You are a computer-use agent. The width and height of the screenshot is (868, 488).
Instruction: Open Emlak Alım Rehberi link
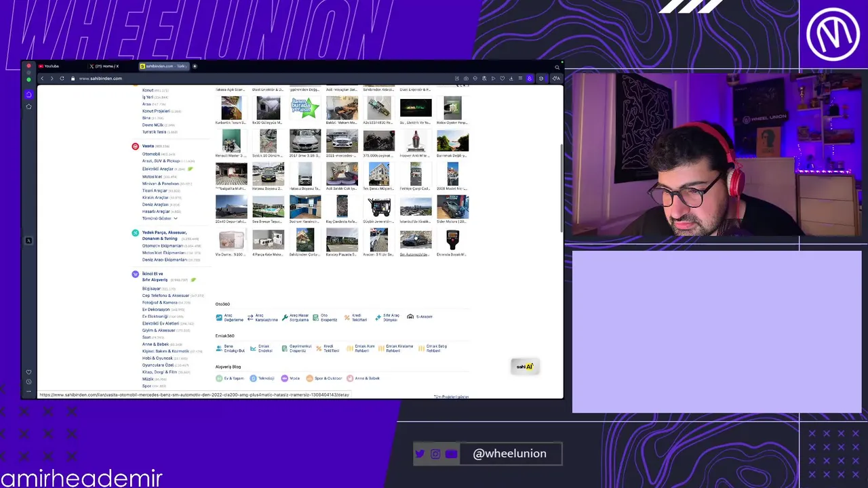361,348
